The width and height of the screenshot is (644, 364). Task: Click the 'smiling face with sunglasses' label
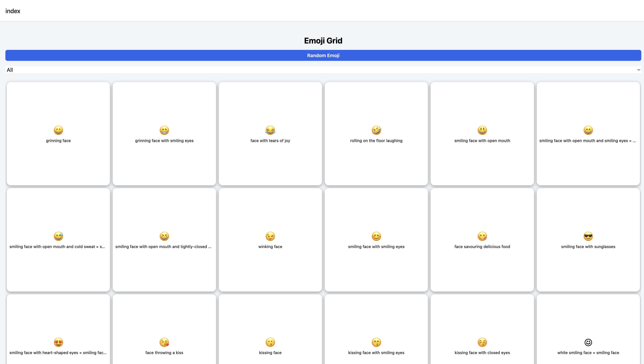(x=588, y=247)
